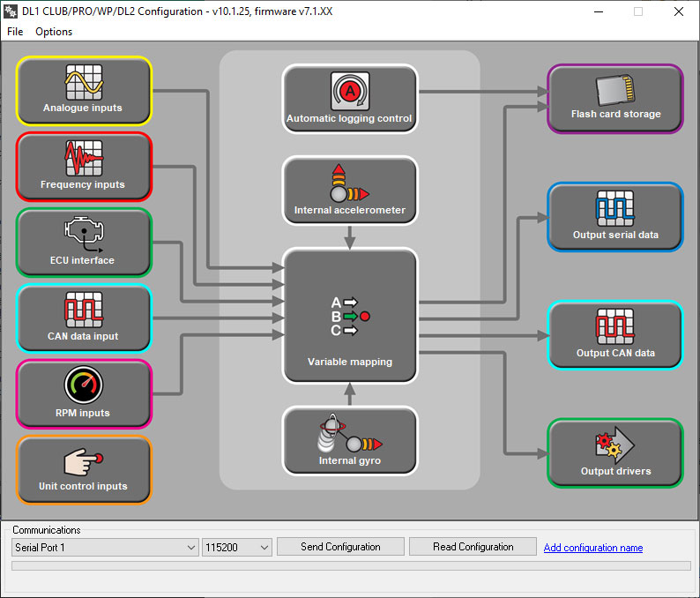Viewport: 700px width, 598px height.
Task: Open Automatic logging control block
Action: click(349, 99)
